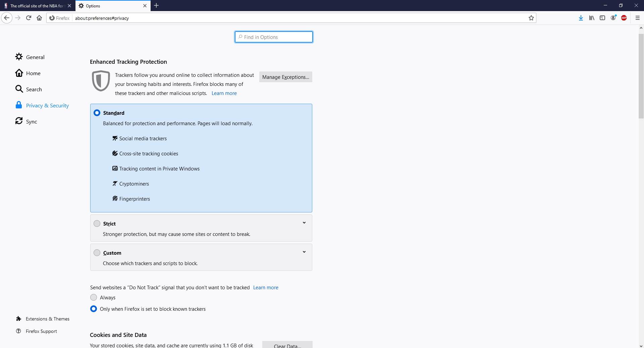Open the Library toolbar icon

(x=592, y=18)
